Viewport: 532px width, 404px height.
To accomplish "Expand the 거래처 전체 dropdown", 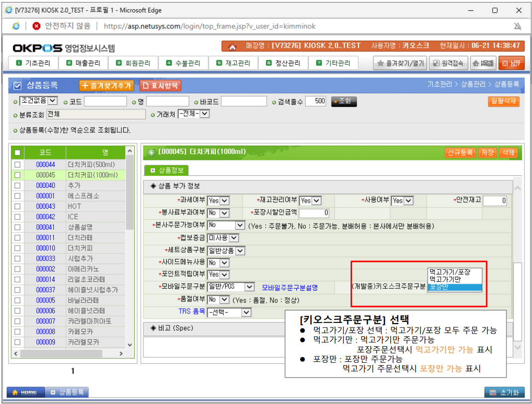I will click(194, 114).
